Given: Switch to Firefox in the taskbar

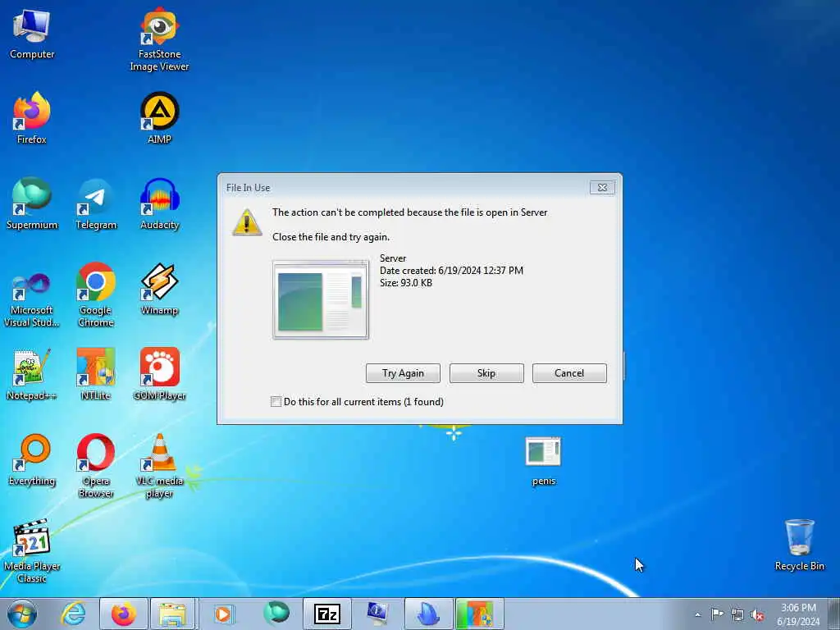Looking at the screenshot, I should coord(123,614).
